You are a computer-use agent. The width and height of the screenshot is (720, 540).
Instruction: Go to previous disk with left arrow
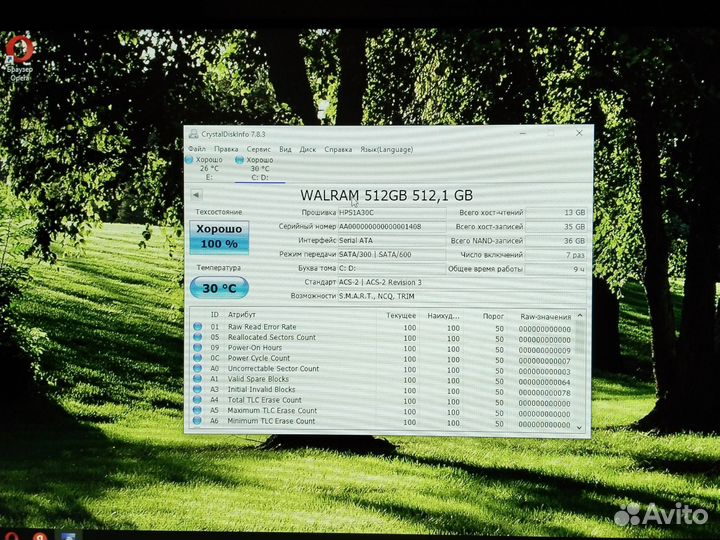coord(197,195)
